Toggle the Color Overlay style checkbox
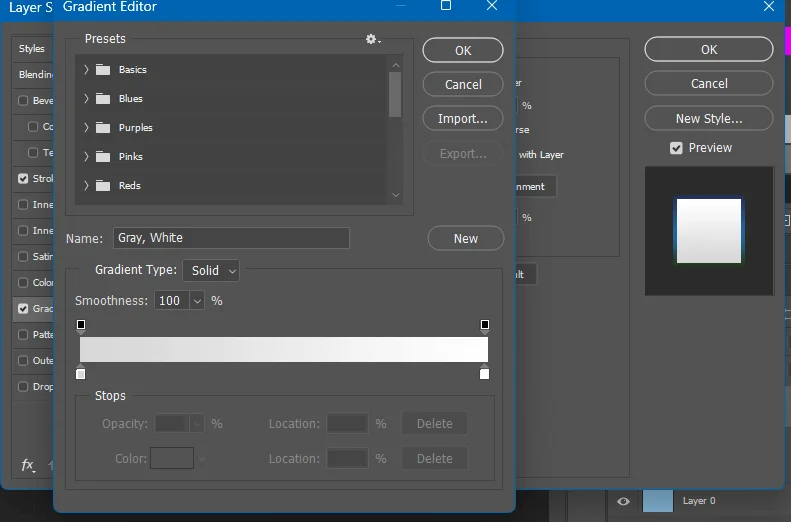 click(23, 282)
